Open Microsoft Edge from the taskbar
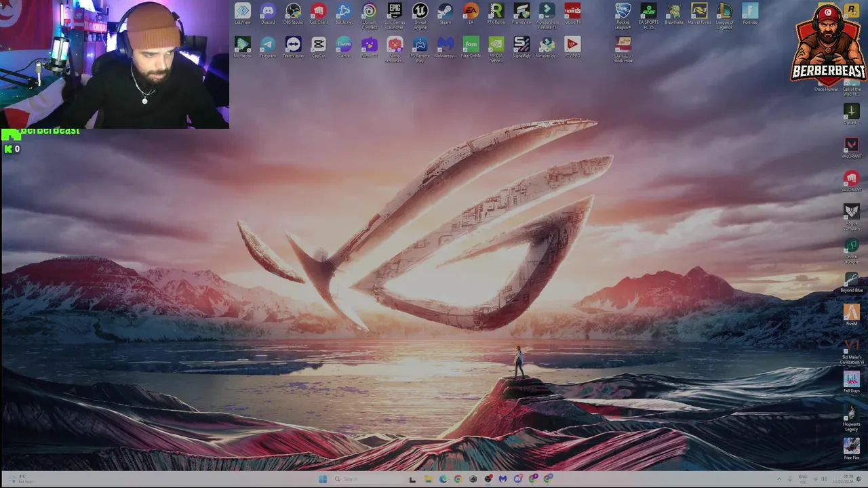Screen dimensions: 868x488 pyautogui.click(x=443, y=479)
